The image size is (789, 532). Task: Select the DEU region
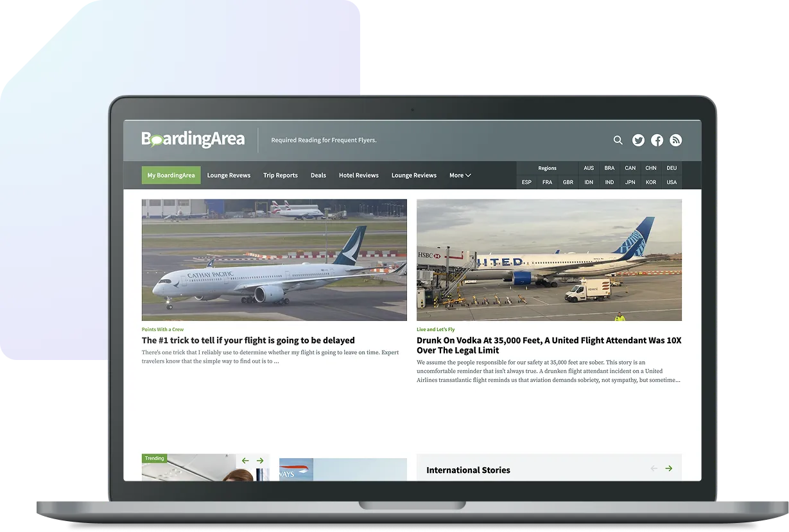click(672, 168)
